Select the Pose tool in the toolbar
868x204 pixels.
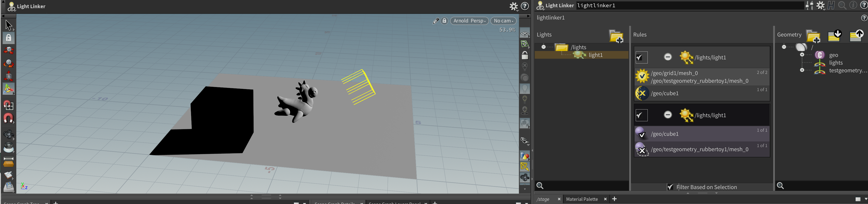[x=8, y=89]
